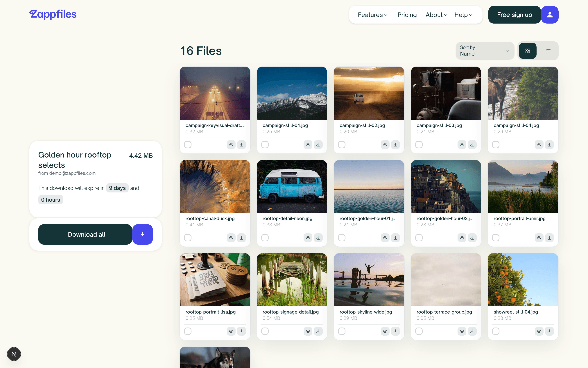Select checkbox for campaign-keyvisual-draft file
The width and height of the screenshot is (588, 368).
pos(188,145)
